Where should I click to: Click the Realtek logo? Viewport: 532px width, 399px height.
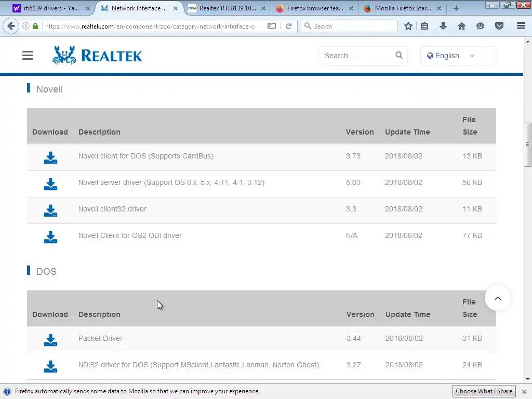(97, 55)
